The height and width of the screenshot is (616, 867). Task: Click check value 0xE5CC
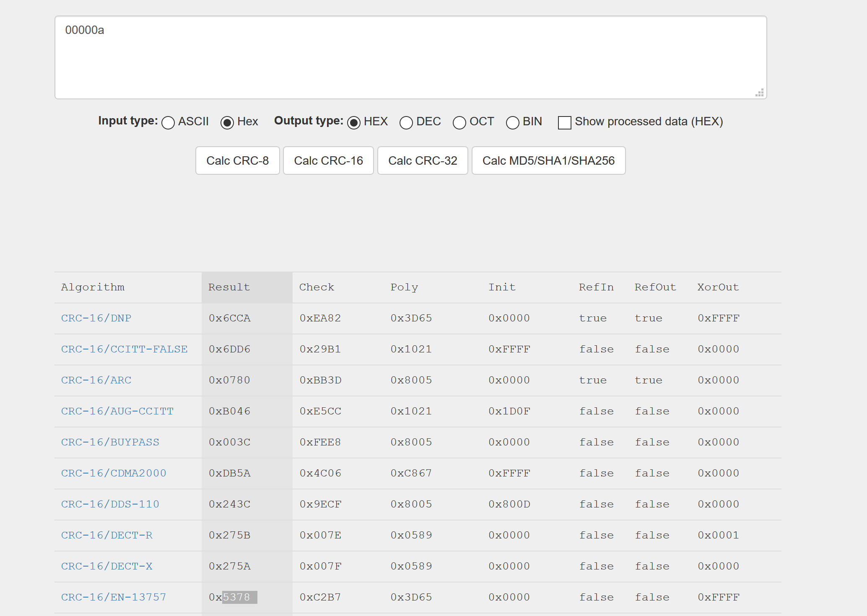[x=320, y=411]
